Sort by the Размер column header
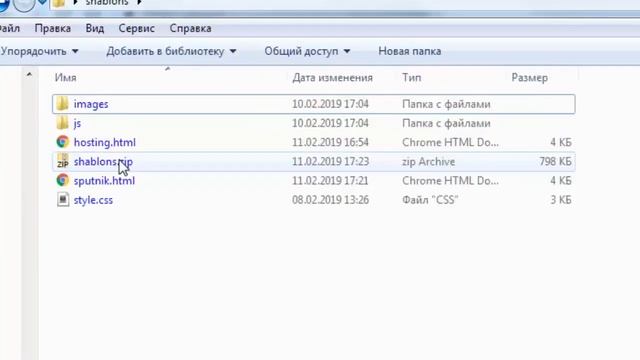This screenshot has width=640, height=360. pos(529,78)
